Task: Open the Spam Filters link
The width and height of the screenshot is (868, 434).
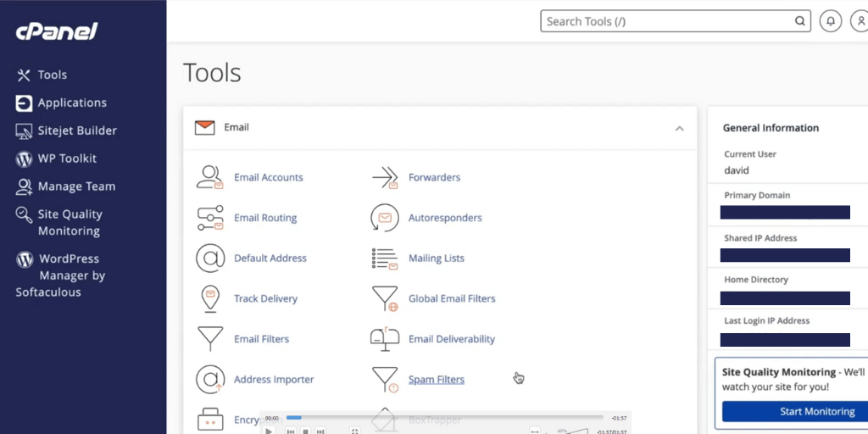Action: pos(437,379)
